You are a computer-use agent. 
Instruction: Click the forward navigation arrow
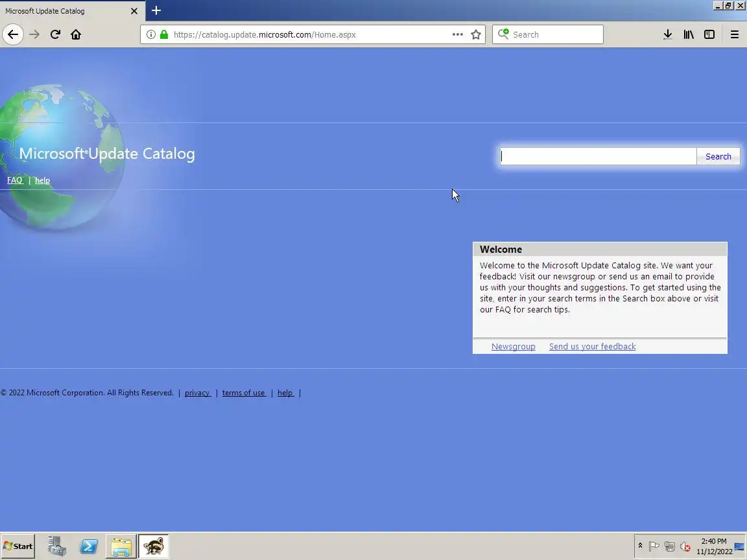tap(34, 34)
